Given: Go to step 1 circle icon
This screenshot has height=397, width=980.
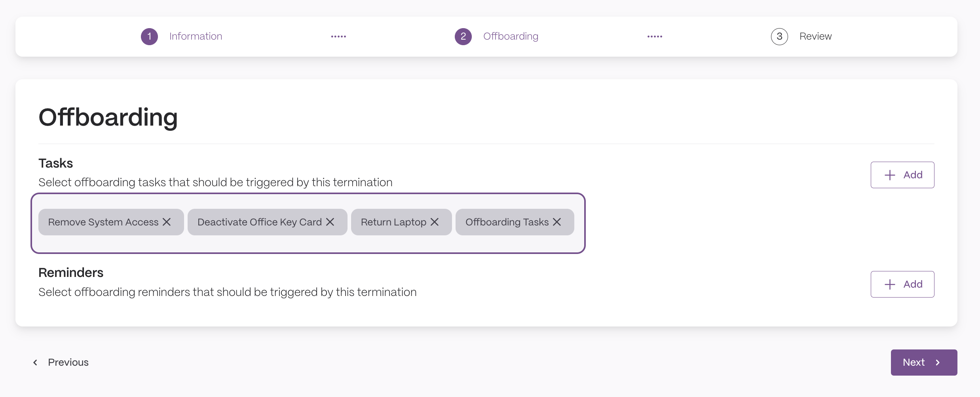Looking at the screenshot, I should [x=149, y=36].
